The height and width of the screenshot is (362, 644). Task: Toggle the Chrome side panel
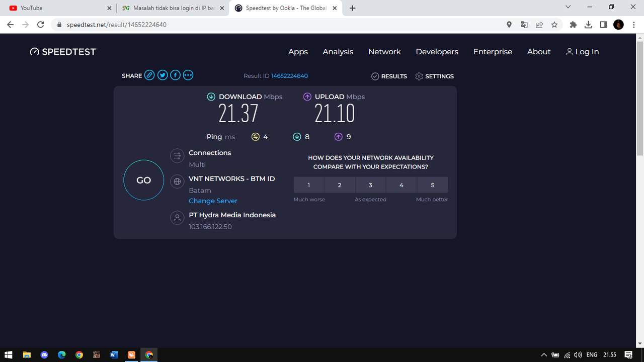pyautogui.click(x=603, y=25)
